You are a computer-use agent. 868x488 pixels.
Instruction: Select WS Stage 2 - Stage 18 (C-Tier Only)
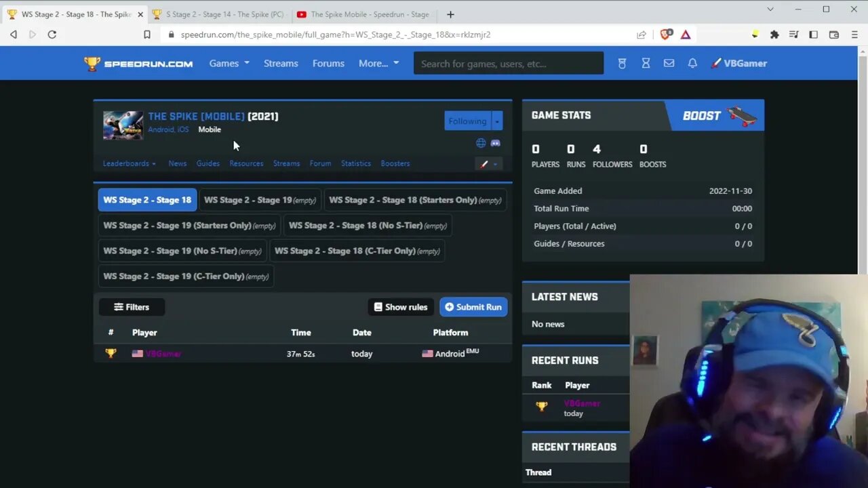coord(357,251)
